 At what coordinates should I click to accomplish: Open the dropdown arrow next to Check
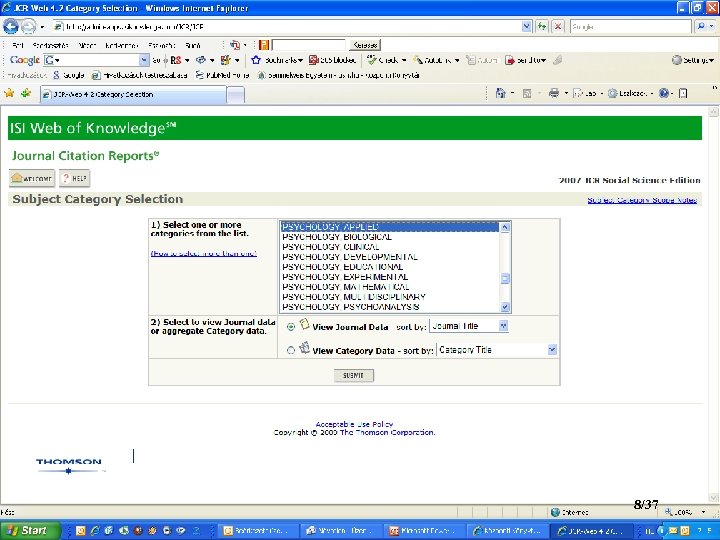[404, 60]
